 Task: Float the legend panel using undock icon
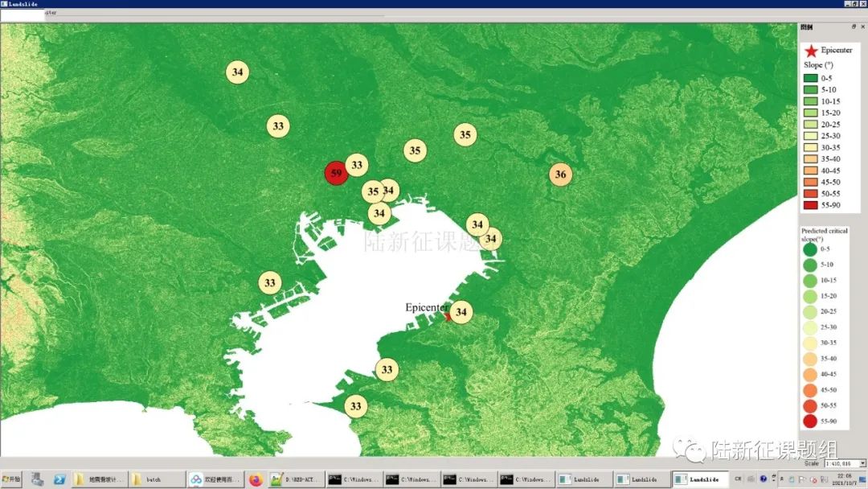click(x=854, y=27)
